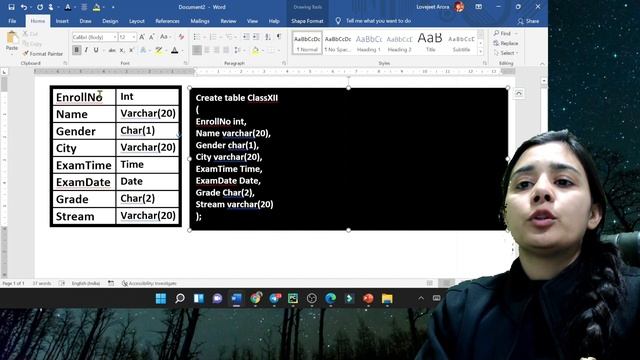Open Font dialog launcher
Viewport: 640px width, 360px height.
186,63
